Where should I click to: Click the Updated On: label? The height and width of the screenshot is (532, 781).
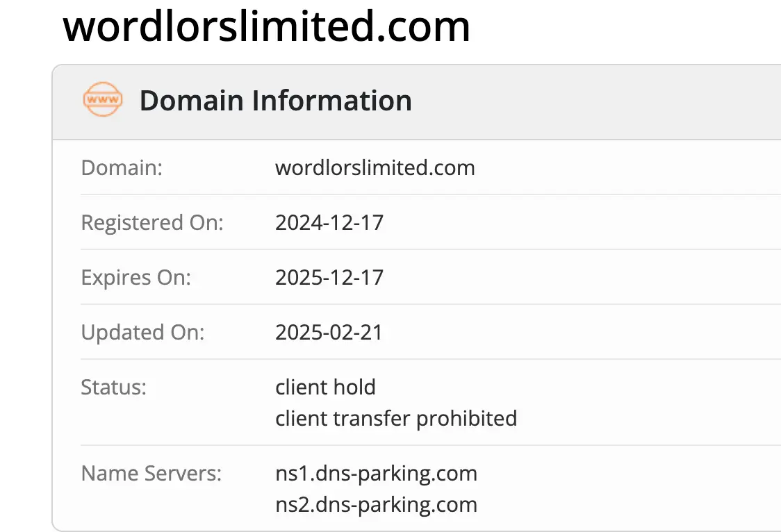click(142, 333)
